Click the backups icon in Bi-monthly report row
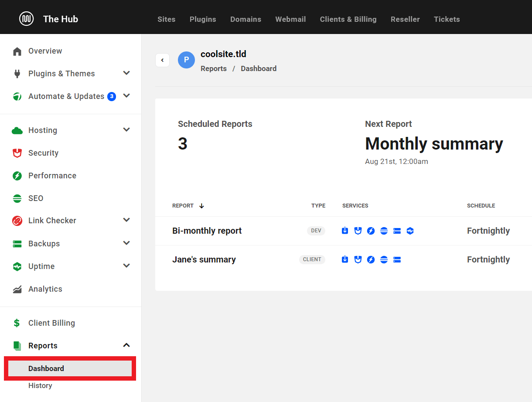The width and height of the screenshot is (532, 402). click(x=397, y=231)
